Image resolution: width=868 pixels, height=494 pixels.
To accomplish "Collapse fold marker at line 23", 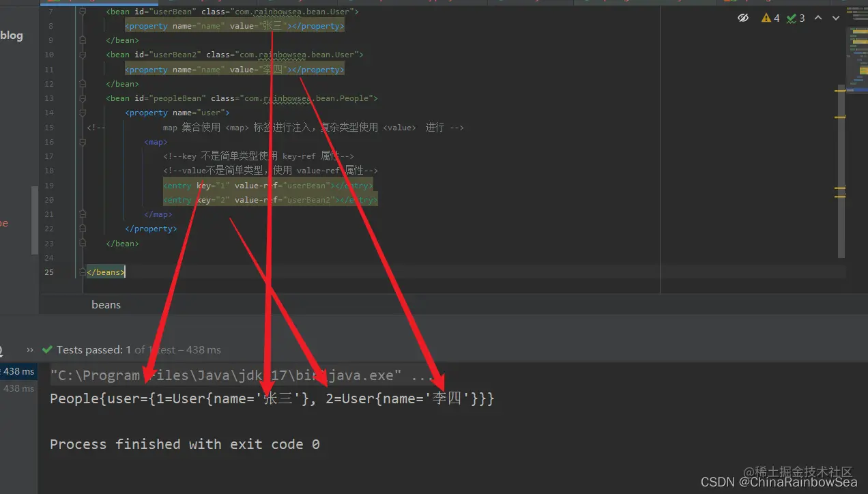I will pos(83,243).
